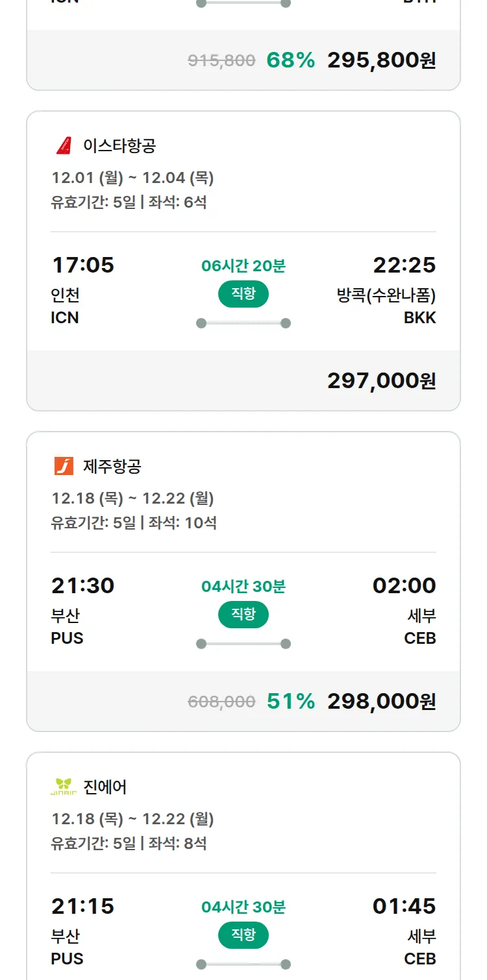Image resolution: width=487 pixels, height=980 pixels.
Task: Click the Jeju Air orange logo icon
Action: 64,466
